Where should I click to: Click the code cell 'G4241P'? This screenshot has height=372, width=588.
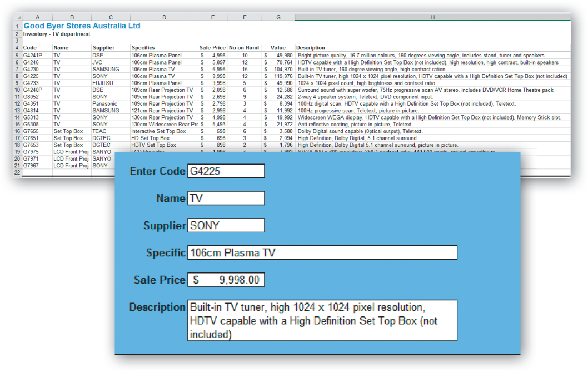click(x=37, y=56)
